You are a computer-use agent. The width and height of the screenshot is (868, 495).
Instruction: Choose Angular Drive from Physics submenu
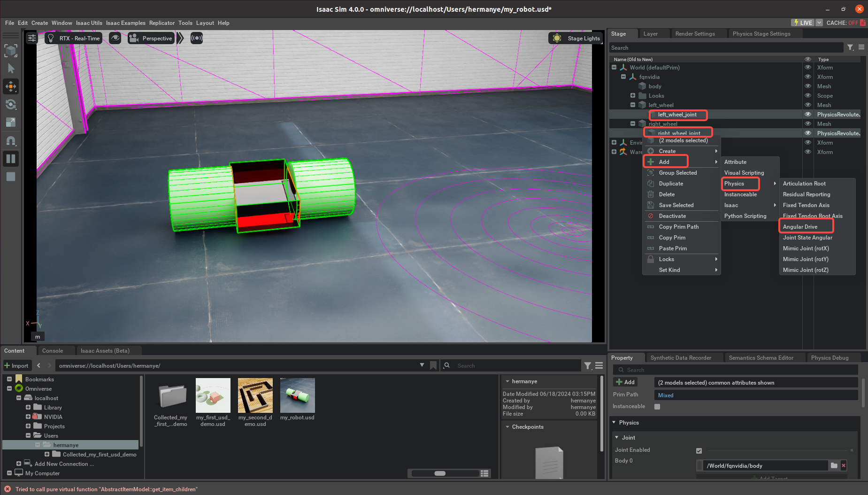pos(800,227)
